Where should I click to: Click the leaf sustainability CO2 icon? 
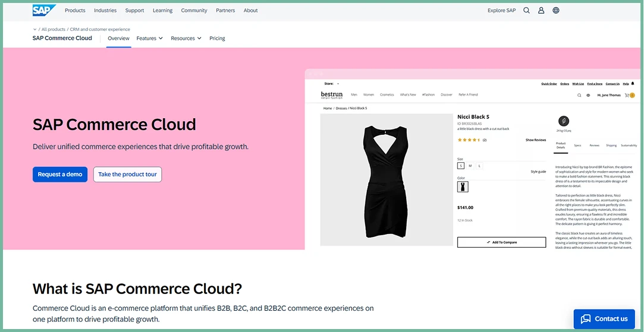(x=564, y=121)
